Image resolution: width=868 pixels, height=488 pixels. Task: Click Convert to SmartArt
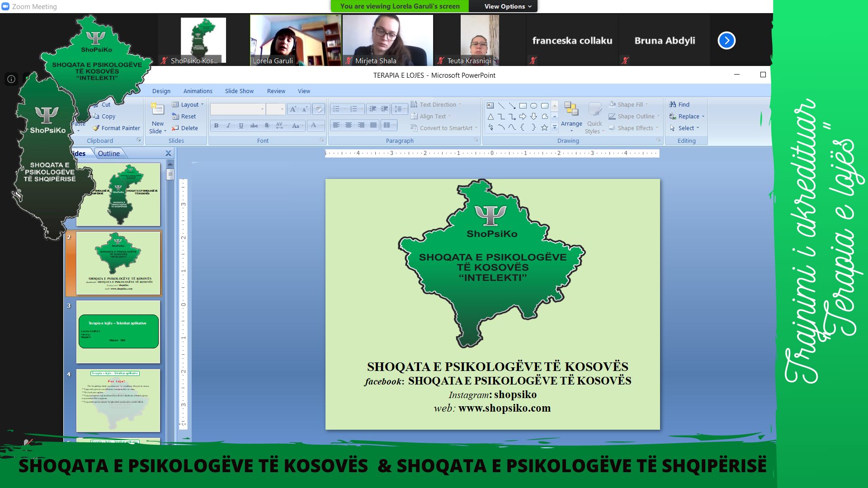coord(444,128)
